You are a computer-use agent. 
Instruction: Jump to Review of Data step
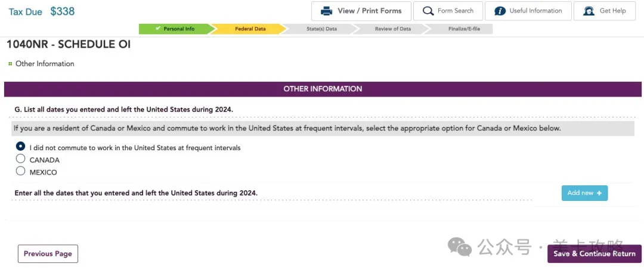(x=392, y=29)
